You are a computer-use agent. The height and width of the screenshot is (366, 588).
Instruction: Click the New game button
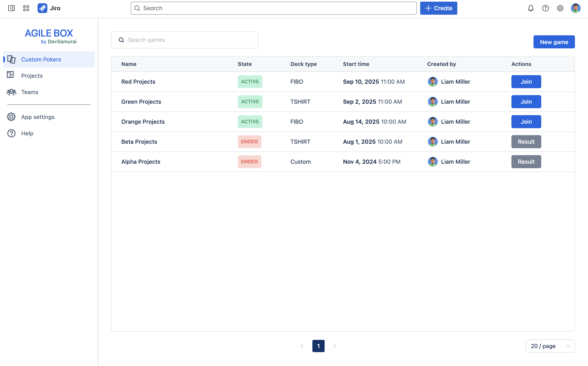coord(554,42)
